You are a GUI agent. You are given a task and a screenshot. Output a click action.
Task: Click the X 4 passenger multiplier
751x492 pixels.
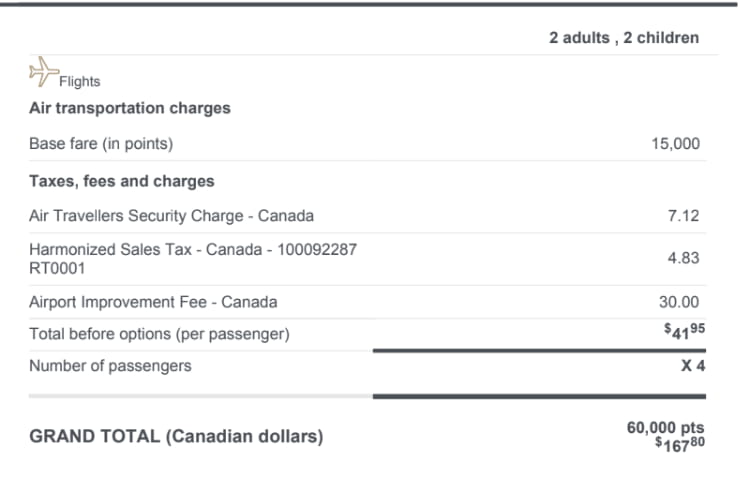tap(693, 366)
